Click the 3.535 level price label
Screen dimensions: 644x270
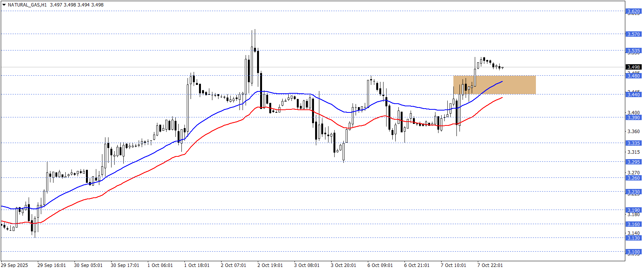634,51
